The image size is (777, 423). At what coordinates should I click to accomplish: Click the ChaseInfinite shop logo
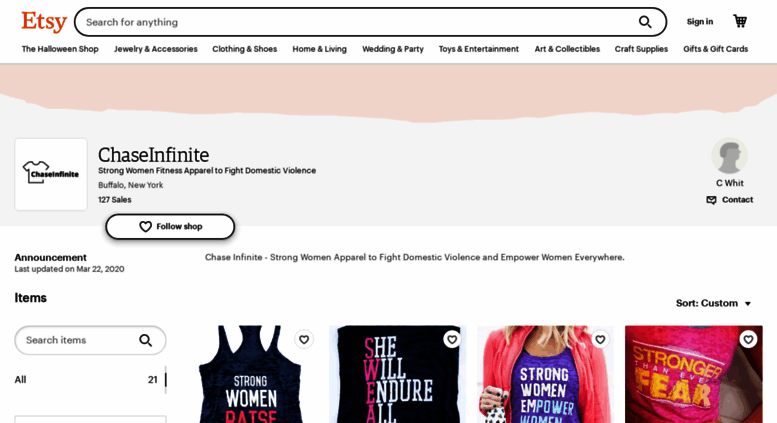coord(51,174)
